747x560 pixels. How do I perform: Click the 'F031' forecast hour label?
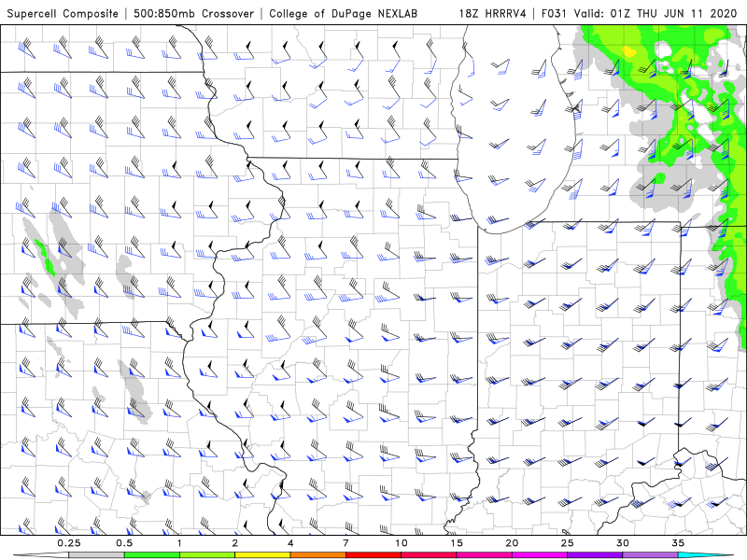click(x=555, y=13)
